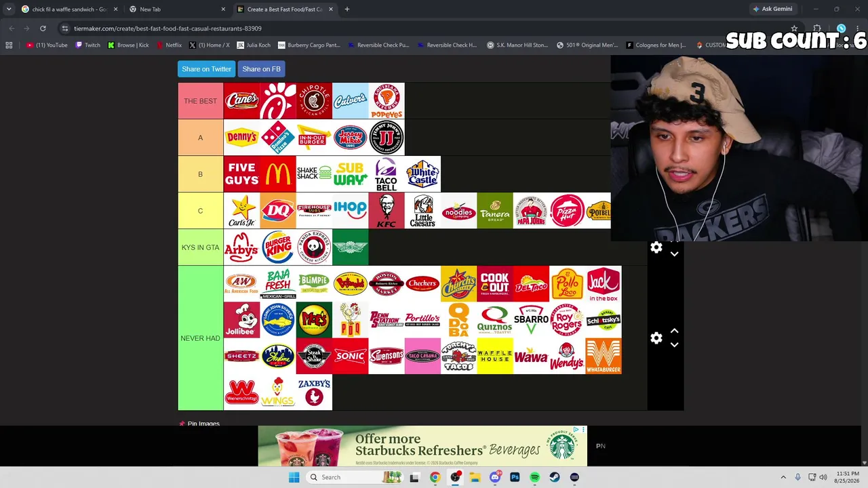Select the Pizza Hut logo tile
868x488 pixels.
click(x=568, y=211)
